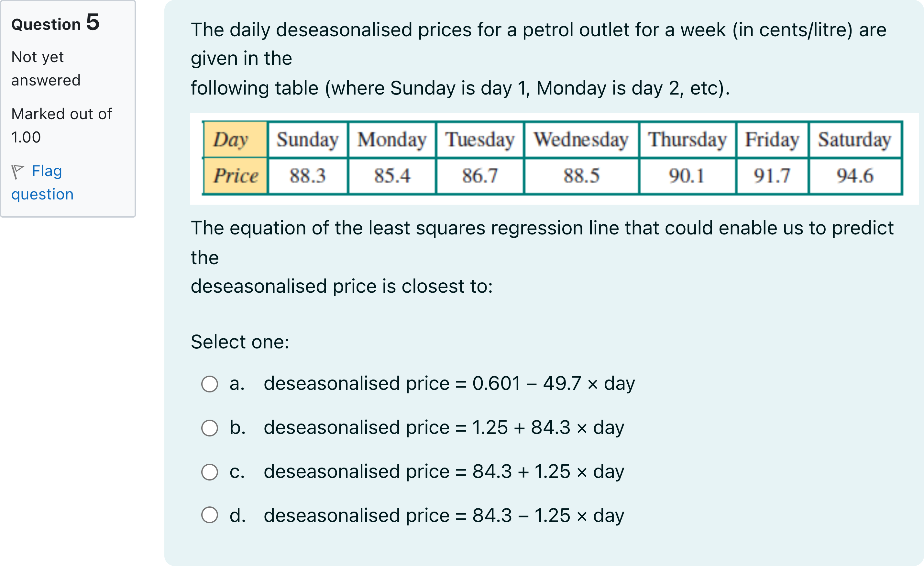Click the Not yet answered status text
The height and width of the screenshot is (566, 924).
coord(46,68)
